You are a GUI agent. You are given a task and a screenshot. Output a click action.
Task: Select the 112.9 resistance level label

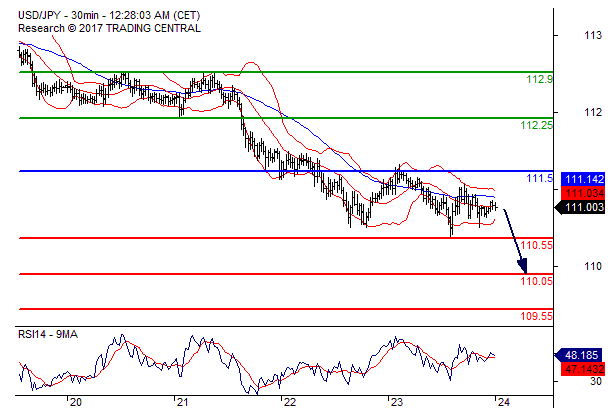pos(540,79)
